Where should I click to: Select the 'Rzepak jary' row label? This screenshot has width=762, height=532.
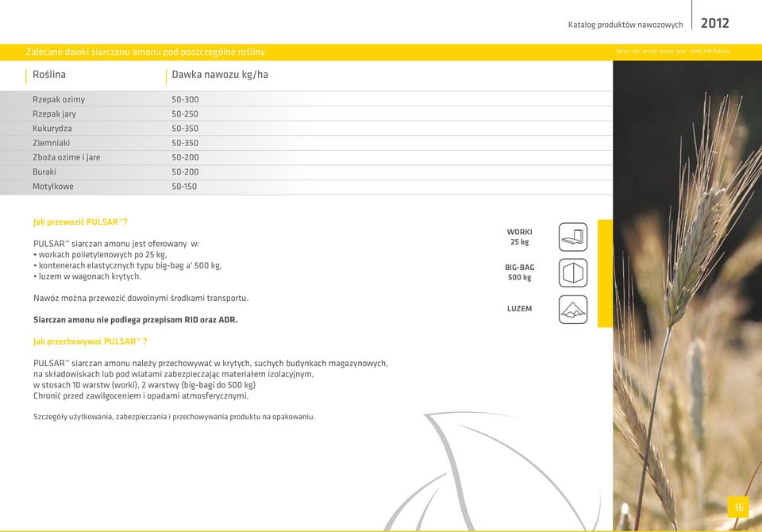(x=55, y=114)
